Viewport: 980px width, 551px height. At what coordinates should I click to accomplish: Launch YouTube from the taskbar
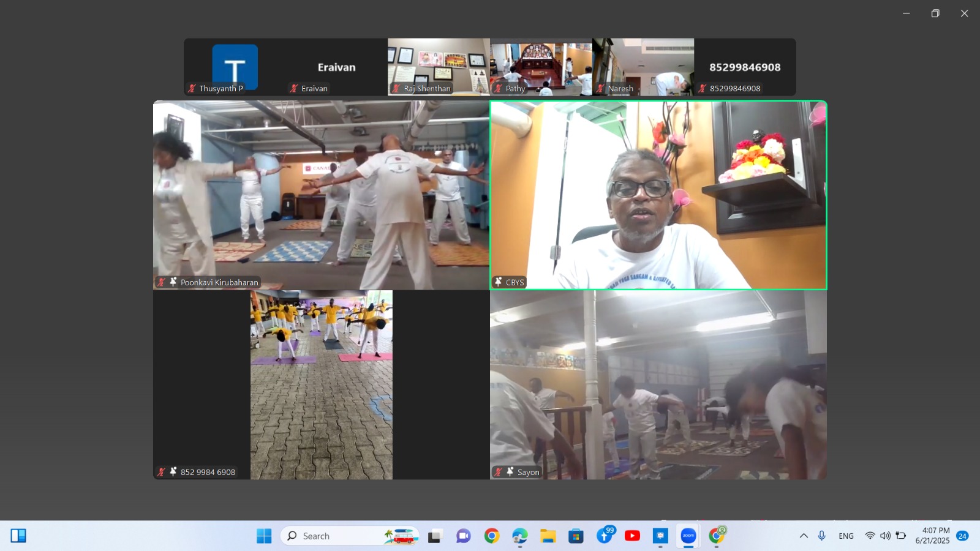click(632, 536)
